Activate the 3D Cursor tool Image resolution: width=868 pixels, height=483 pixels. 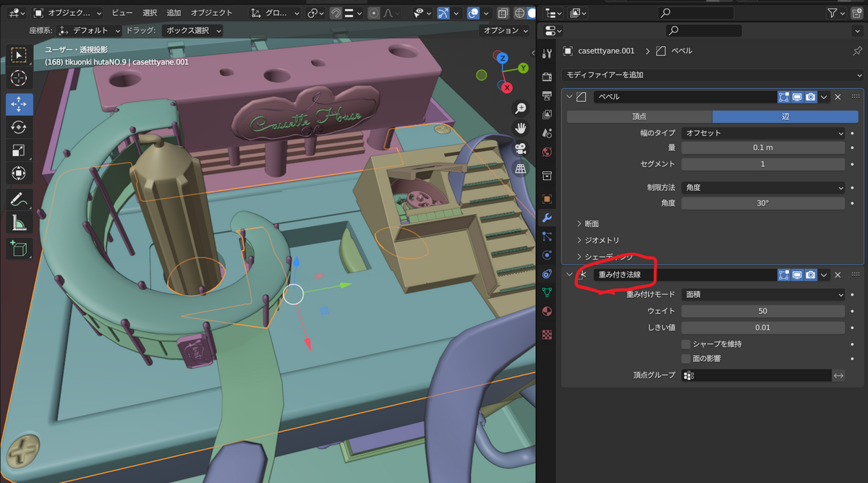19,77
